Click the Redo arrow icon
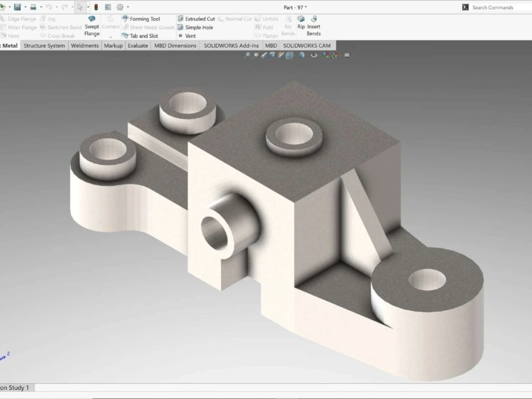532x399 pixels. coord(64,7)
